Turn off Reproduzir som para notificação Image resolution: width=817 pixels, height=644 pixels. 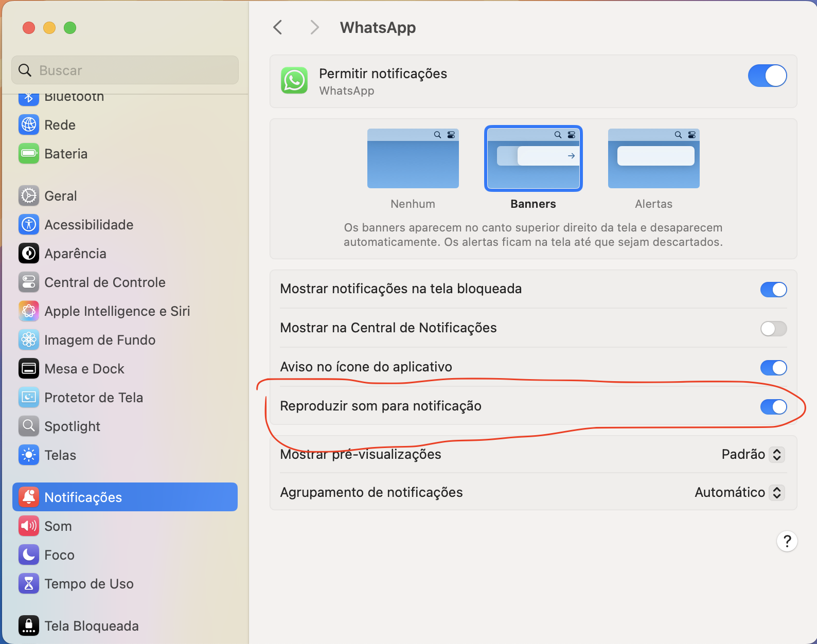(774, 407)
